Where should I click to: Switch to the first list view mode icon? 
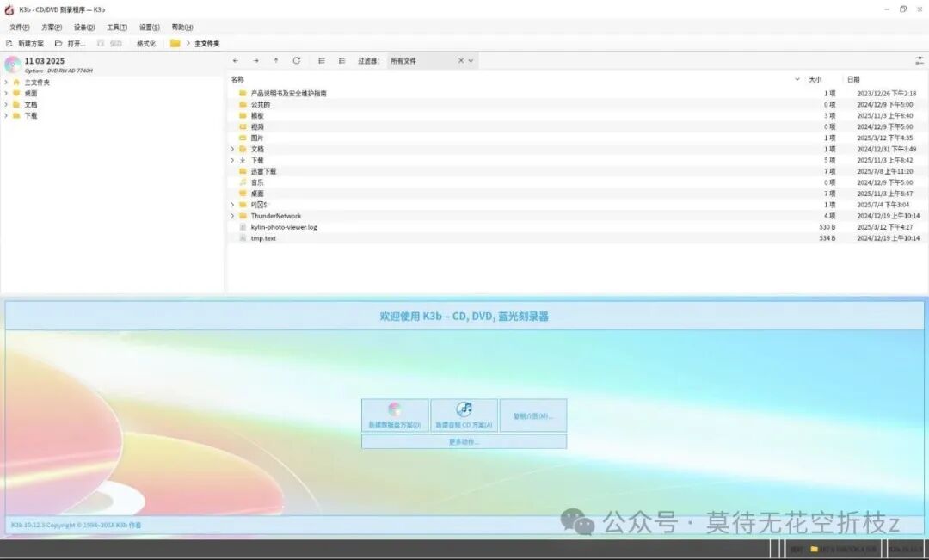pos(321,60)
